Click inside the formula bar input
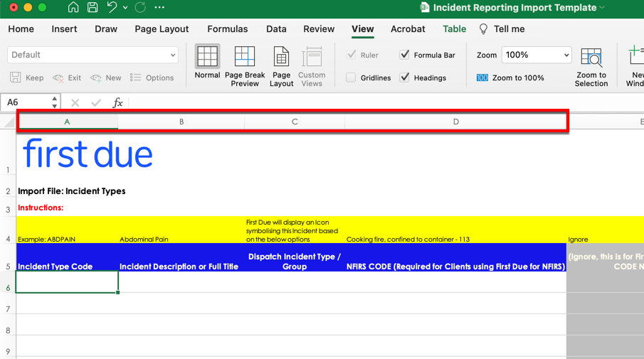Viewport: 644px width, 359px height. (386, 102)
